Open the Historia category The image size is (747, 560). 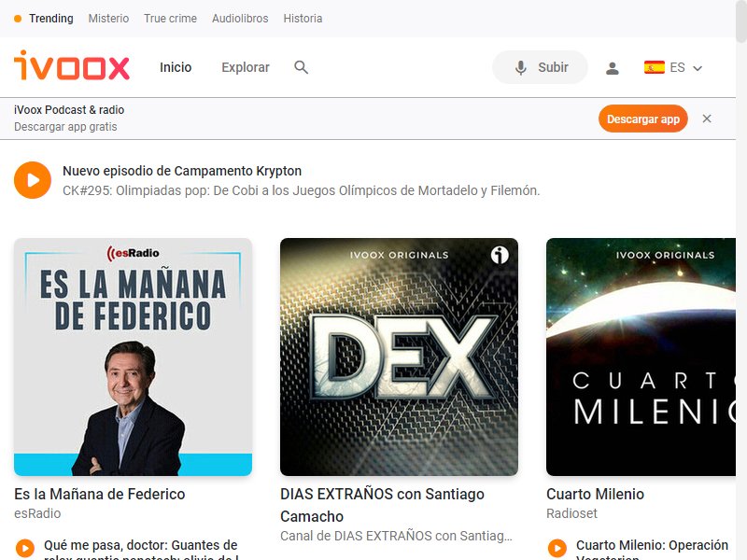[303, 19]
